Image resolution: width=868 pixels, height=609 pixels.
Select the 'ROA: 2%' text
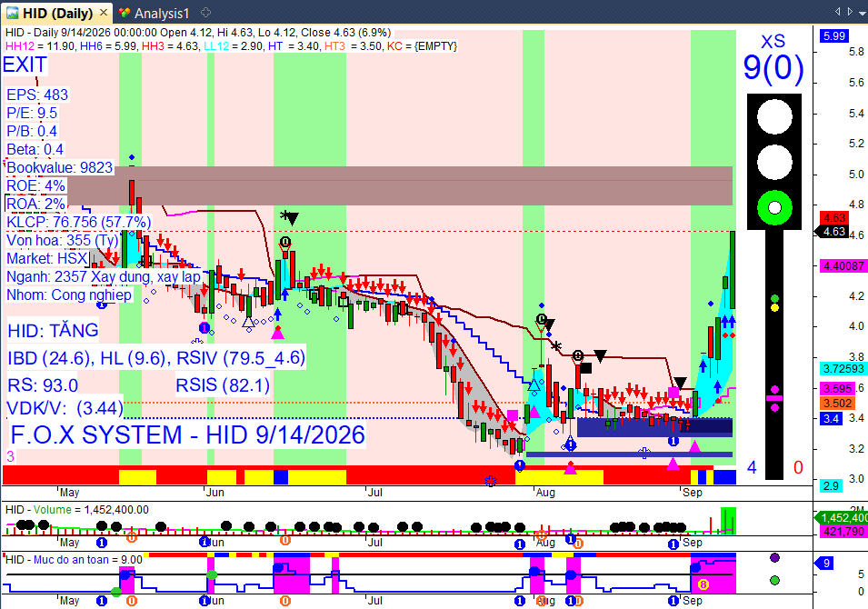[x=35, y=204]
